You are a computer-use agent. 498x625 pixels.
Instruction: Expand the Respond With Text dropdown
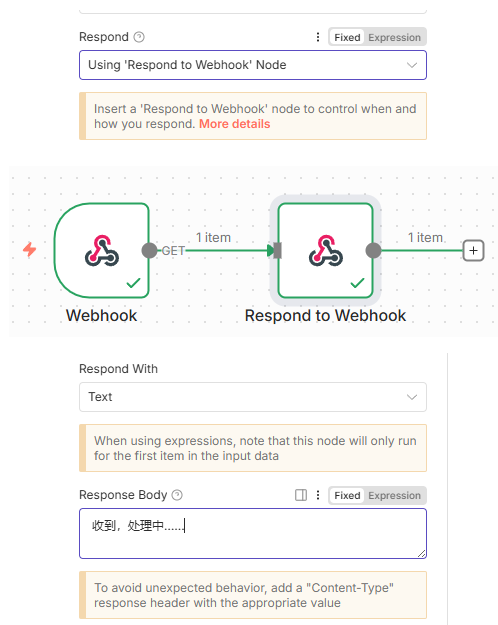pyautogui.click(x=253, y=397)
